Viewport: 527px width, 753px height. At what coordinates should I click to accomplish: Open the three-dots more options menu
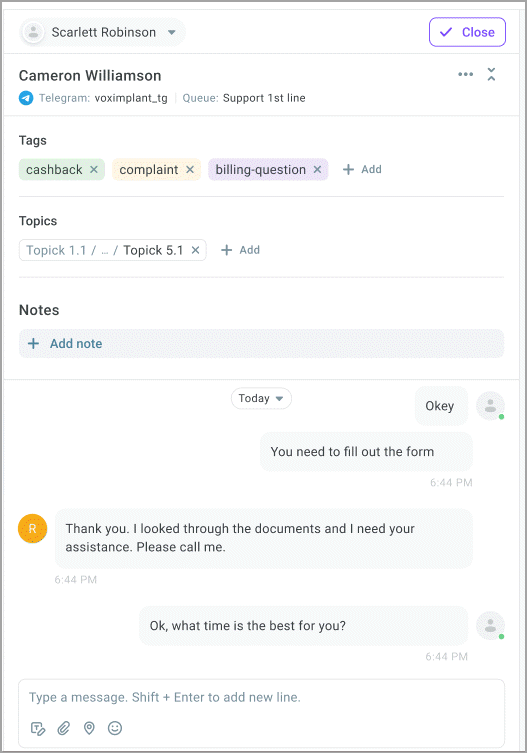point(465,74)
